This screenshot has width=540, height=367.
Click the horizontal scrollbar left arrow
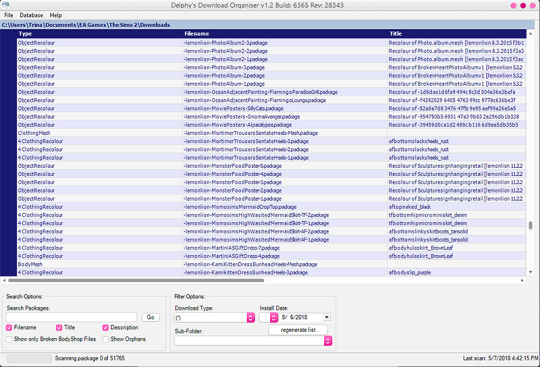coord(4,281)
